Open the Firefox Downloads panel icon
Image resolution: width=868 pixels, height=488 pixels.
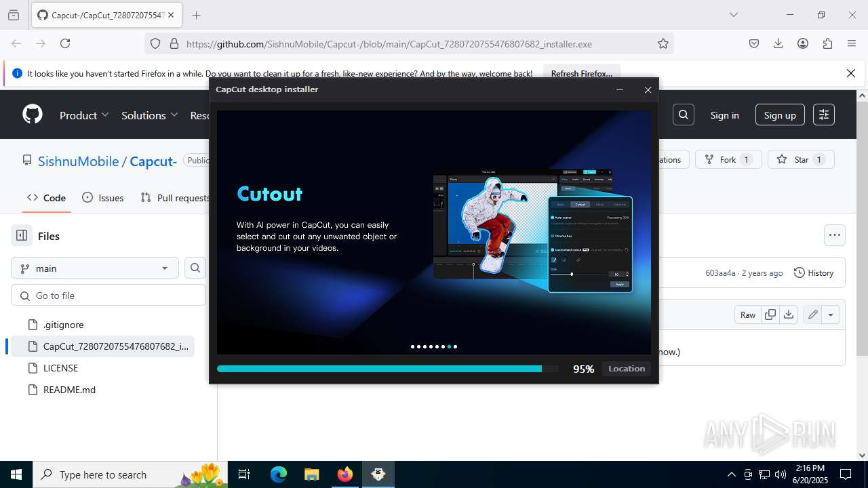click(778, 43)
